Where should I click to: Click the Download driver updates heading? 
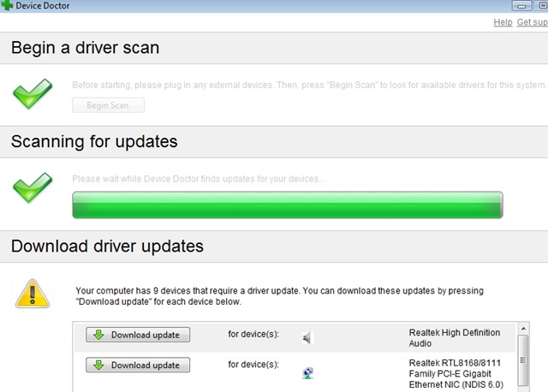pos(107,246)
